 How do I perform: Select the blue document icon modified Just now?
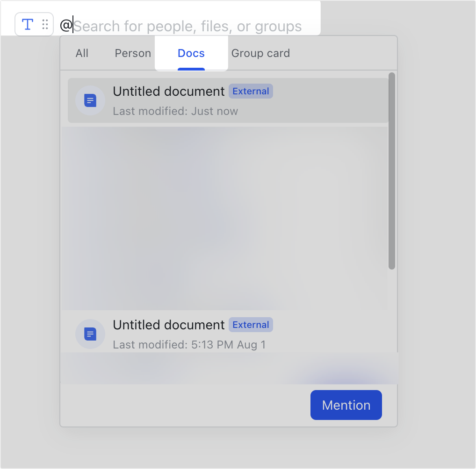[90, 100]
